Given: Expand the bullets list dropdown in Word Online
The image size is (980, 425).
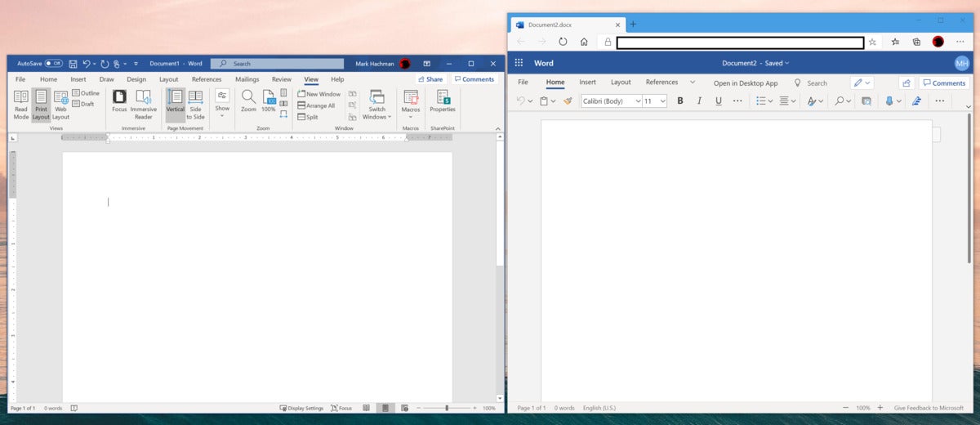Looking at the screenshot, I should pos(770,101).
